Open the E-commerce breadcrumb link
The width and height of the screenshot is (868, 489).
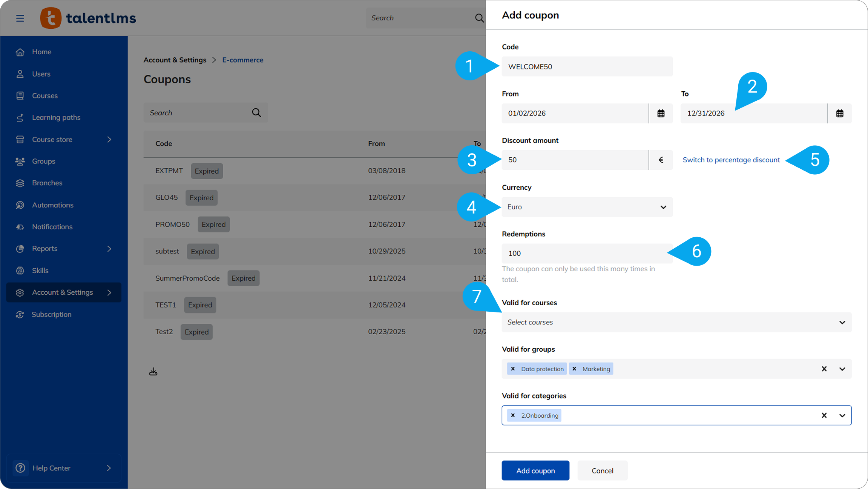pos(242,60)
